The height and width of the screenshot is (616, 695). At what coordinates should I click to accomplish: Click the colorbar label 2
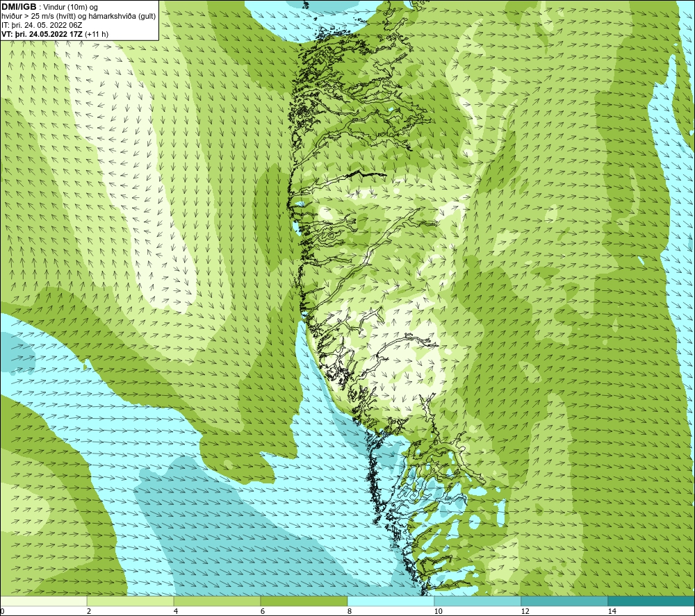click(89, 611)
